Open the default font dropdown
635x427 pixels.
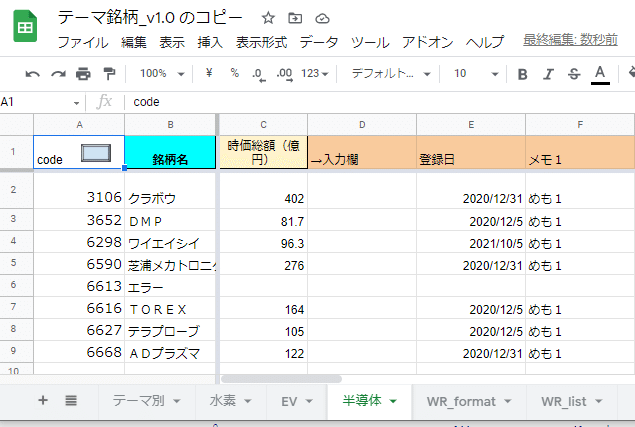(390, 73)
